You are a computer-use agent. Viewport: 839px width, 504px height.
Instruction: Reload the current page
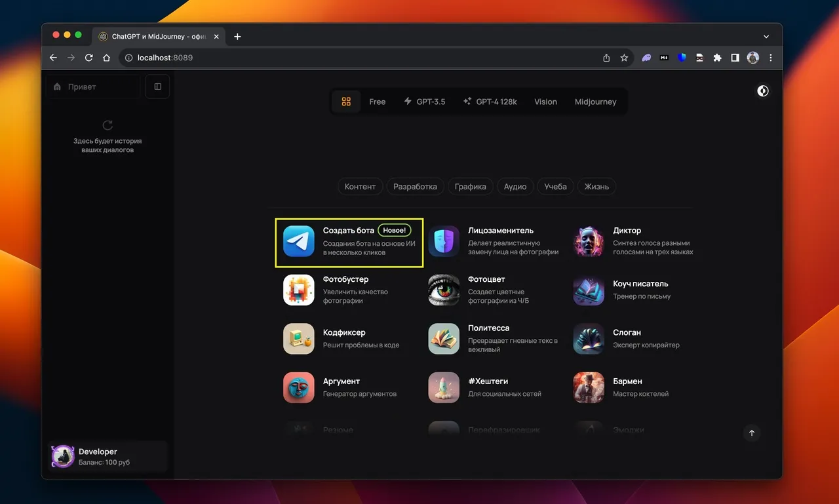tap(89, 58)
